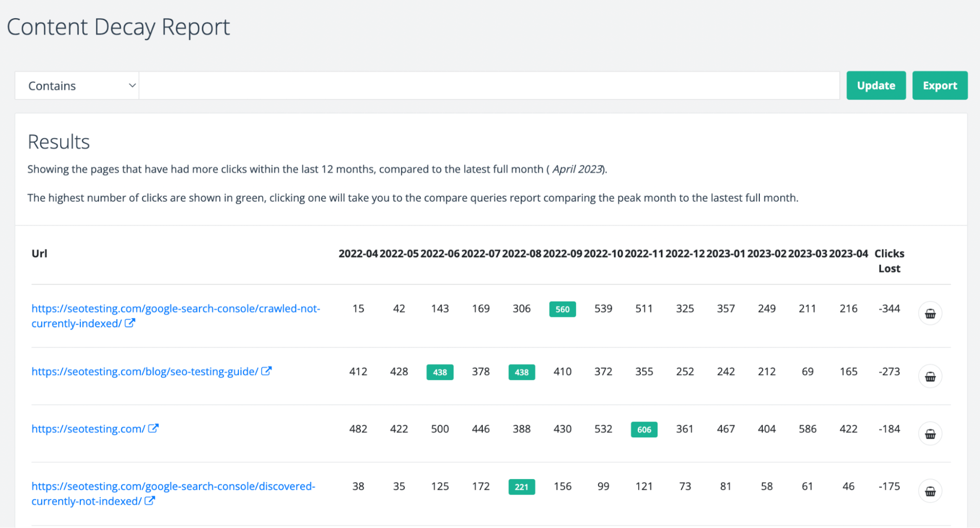
Task: Click the 482 value in homepage row
Action: tap(358, 429)
